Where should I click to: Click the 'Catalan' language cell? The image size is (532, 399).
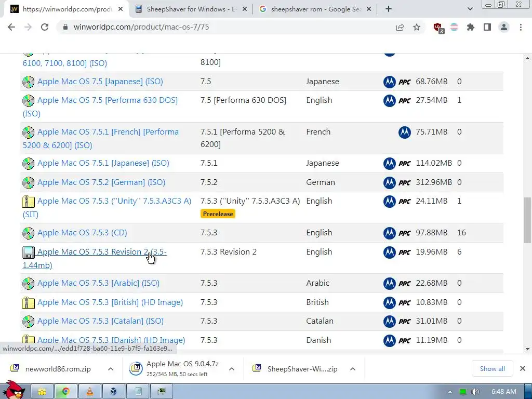pos(320,321)
